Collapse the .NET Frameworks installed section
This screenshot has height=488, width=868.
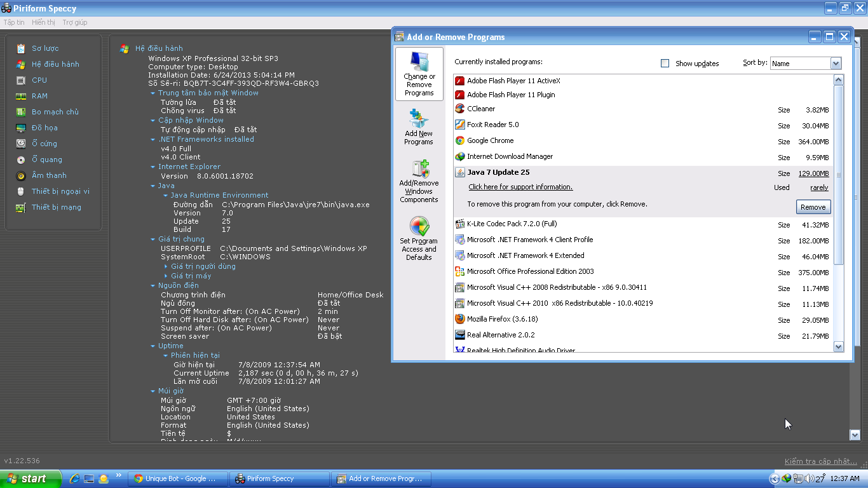[x=153, y=140]
